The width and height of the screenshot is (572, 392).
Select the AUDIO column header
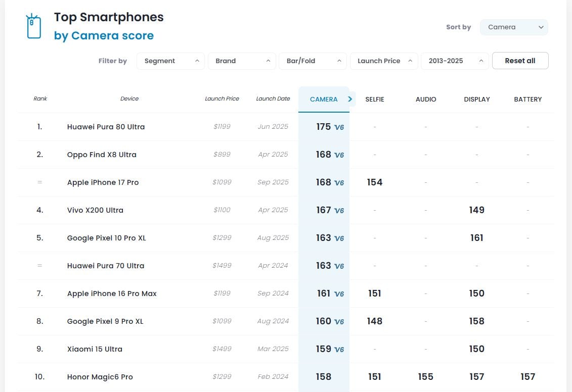(426, 99)
